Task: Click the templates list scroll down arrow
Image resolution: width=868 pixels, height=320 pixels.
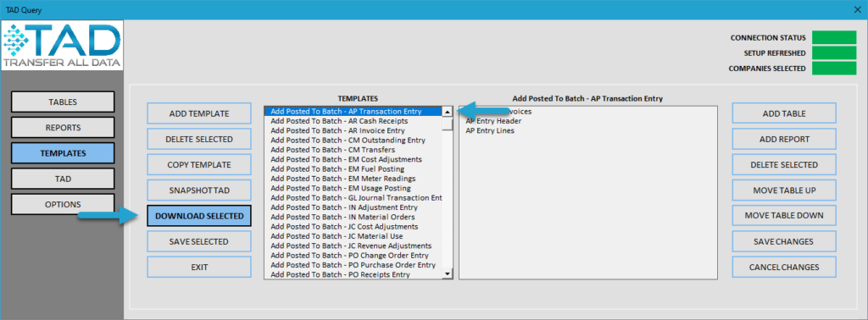Action: coord(448,273)
